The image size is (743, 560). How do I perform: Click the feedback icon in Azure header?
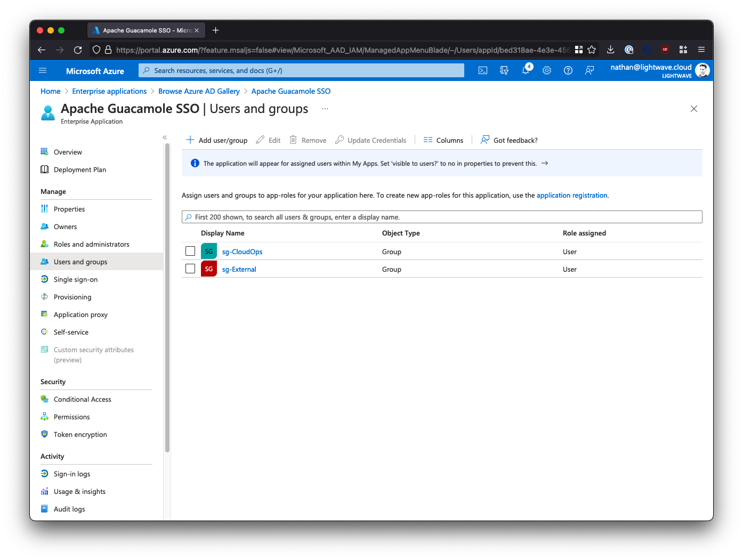[589, 70]
